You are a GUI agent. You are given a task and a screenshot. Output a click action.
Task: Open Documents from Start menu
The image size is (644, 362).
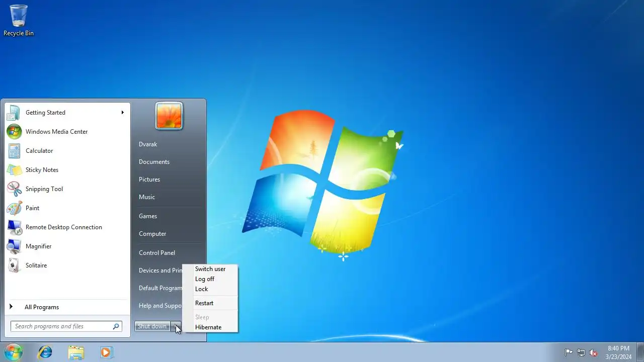point(154,162)
